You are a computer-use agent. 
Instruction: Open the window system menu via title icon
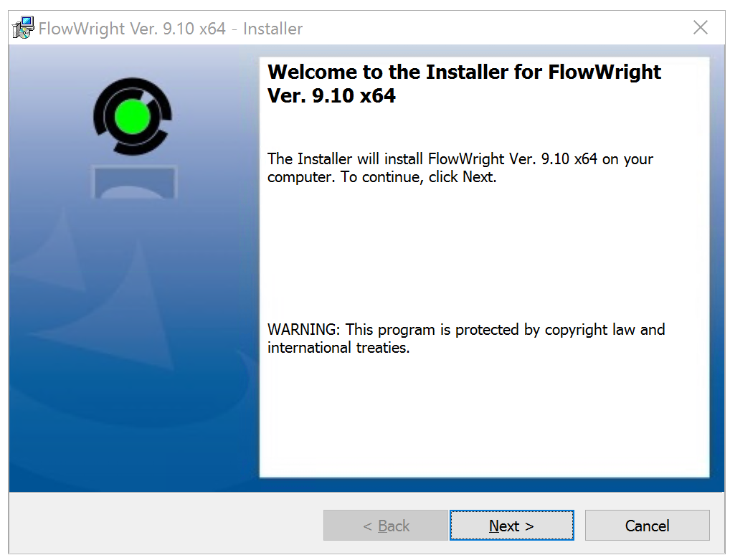pos(21,27)
